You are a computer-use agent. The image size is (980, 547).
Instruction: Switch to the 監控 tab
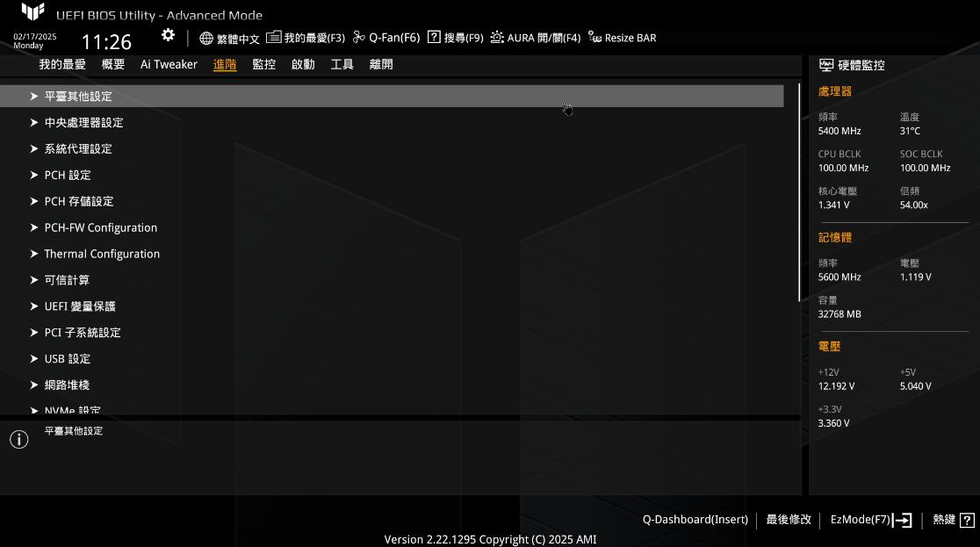click(263, 63)
